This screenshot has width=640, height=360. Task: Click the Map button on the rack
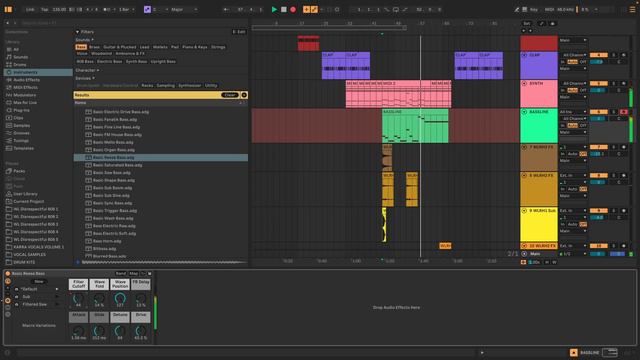point(133,273)
